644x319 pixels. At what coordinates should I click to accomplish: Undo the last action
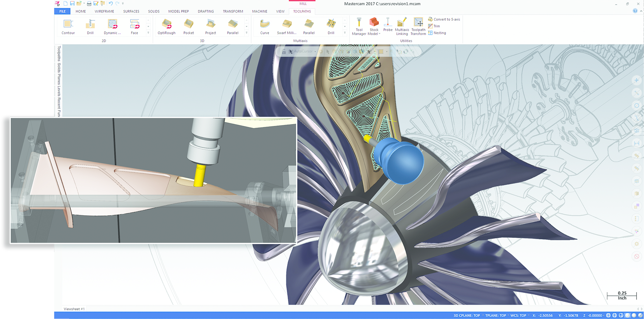point(111,4)
